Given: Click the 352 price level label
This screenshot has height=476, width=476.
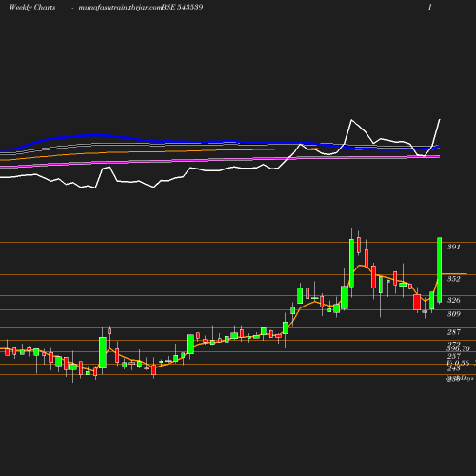Looking at the screenshot, I should point(453,279).
